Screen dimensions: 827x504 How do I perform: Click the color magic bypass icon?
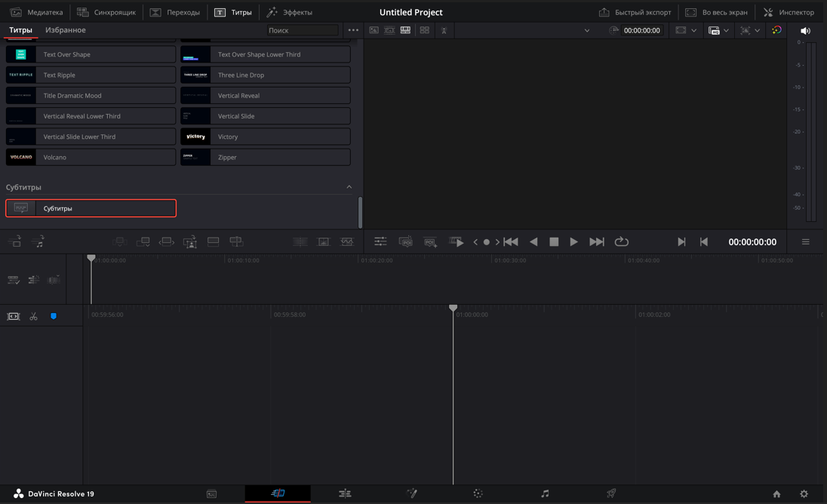pos(777,30)
